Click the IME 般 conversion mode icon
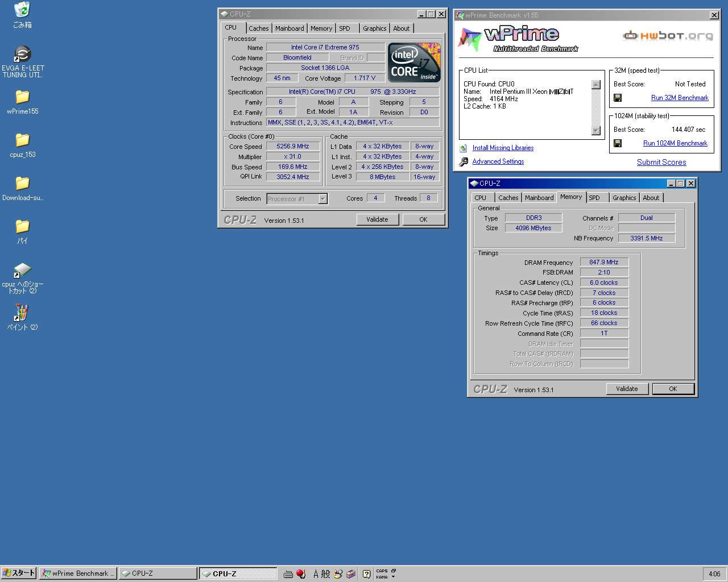 tap(326, 574)
